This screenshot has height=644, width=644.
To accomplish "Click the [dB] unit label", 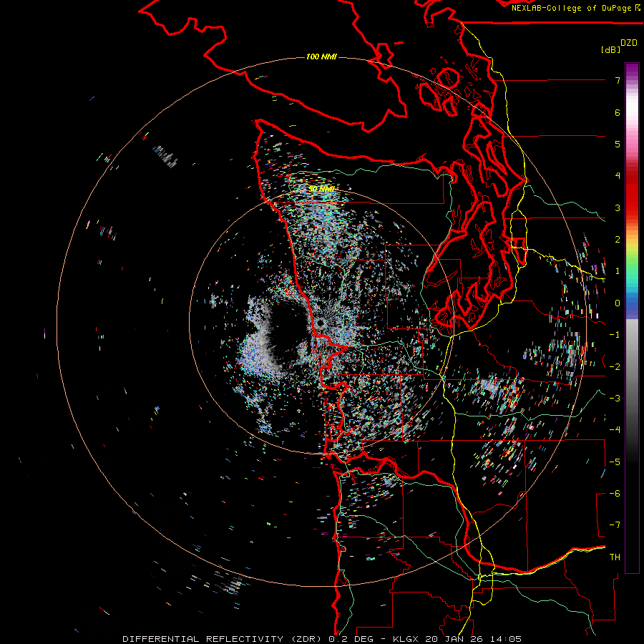I will pos(611,49).
